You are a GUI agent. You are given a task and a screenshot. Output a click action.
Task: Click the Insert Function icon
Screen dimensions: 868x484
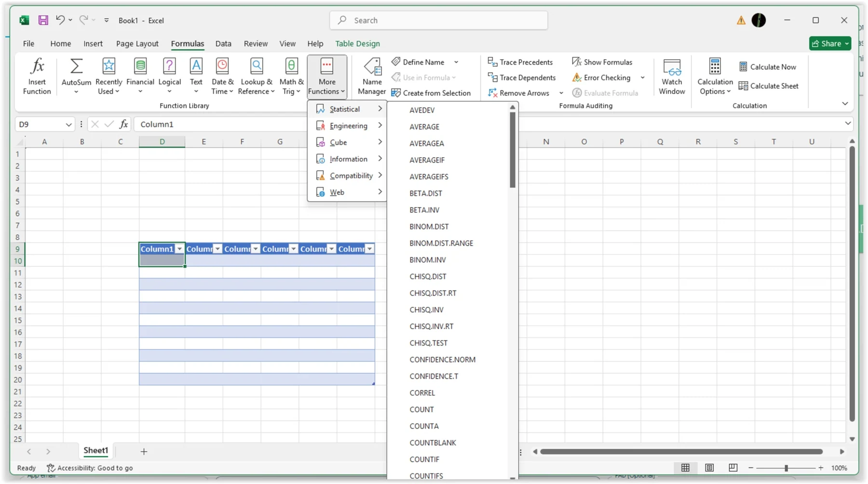click(37, 76)
